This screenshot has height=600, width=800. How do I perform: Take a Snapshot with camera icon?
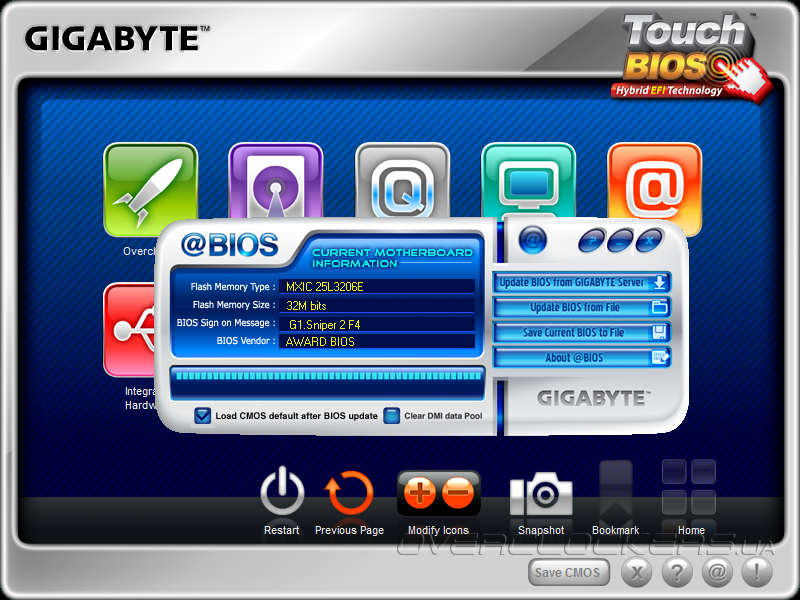coord(541,493)
